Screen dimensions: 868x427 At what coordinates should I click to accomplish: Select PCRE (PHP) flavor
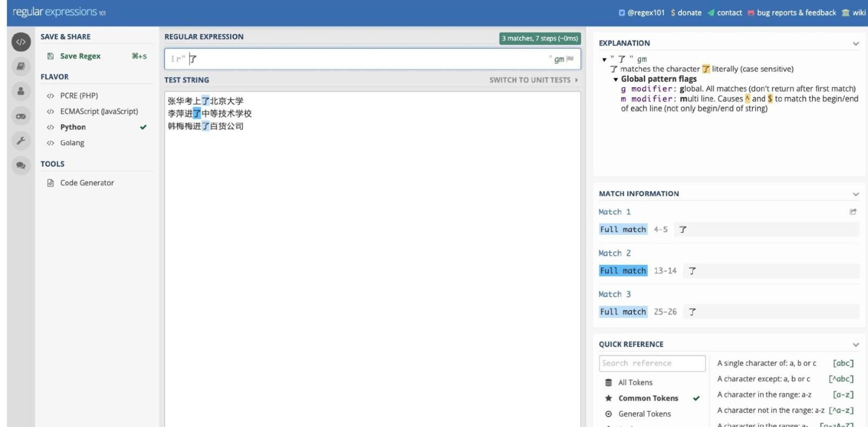tap(79, 95)
